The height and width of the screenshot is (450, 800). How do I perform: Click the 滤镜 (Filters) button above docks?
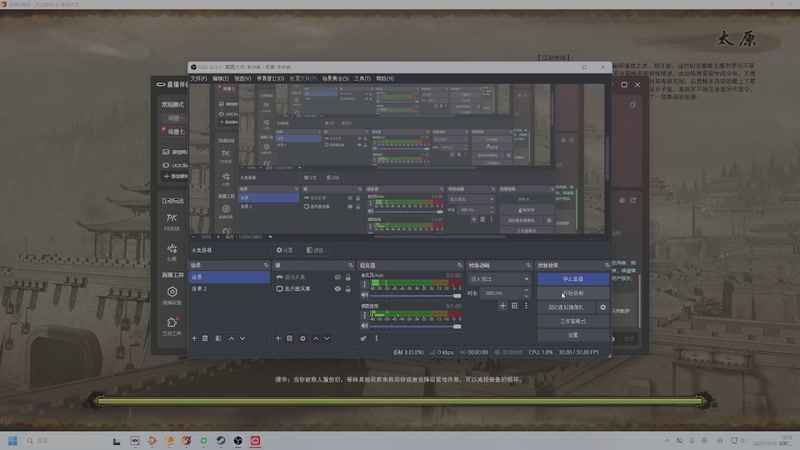pyautogui.click(x=315, y=250)
